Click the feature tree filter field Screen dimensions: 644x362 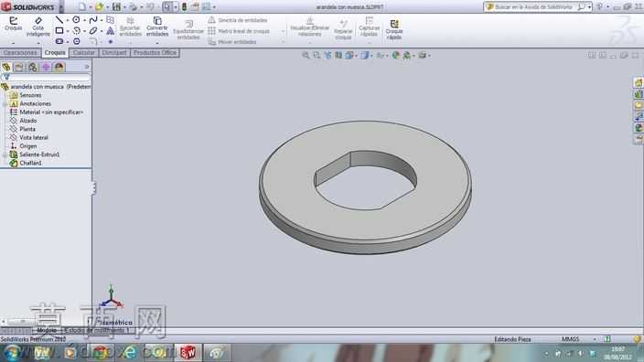[x=47, y=77]
